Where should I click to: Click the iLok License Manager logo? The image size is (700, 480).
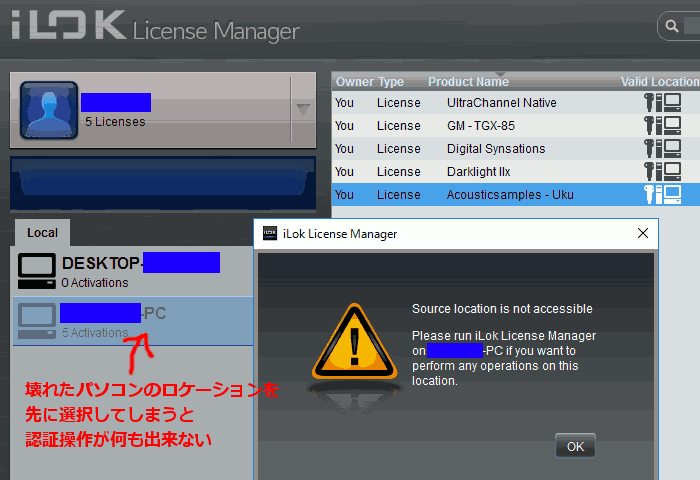click(x=155, y=26)
